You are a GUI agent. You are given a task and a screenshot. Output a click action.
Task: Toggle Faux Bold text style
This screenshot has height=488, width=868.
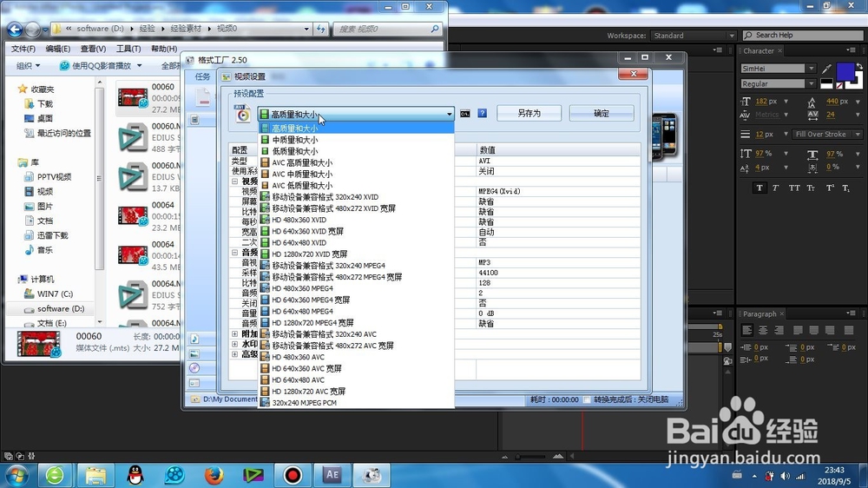pos(759,188)
